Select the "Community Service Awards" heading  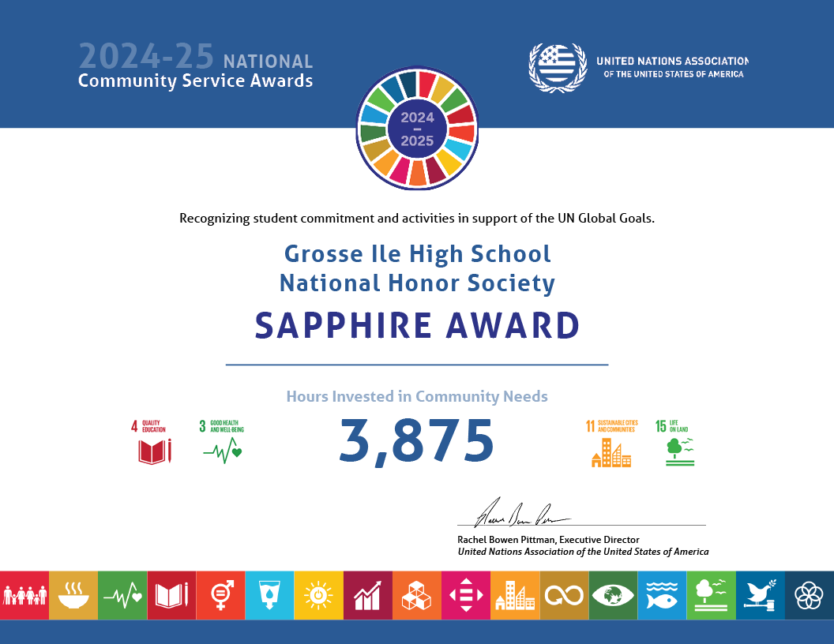click(x=196, y=80)
